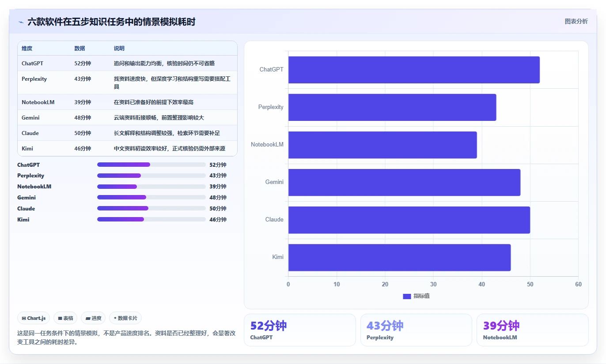The width and height of the screenshot is (606, 364).
Task: Click the ChatGPT bar in the chart
Action: coord(414,70)
